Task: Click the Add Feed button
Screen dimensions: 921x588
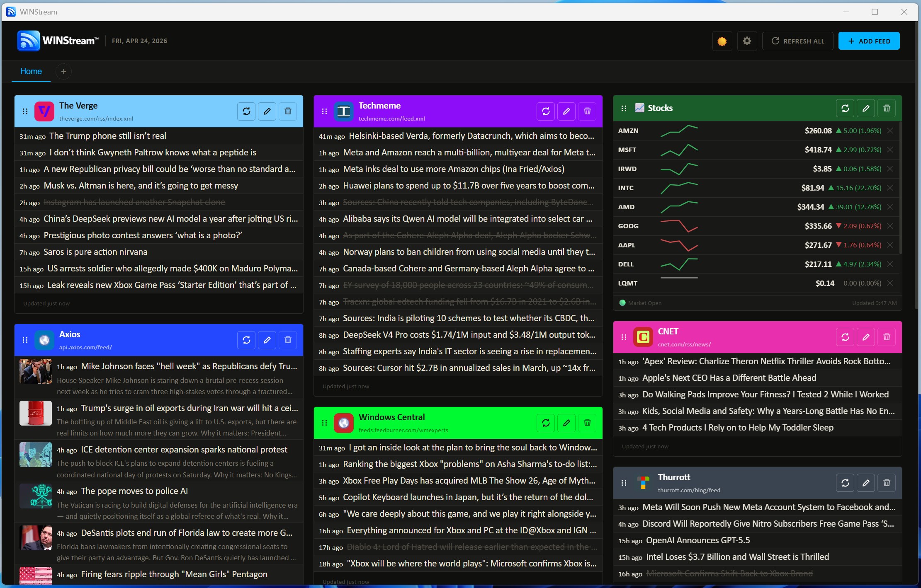Action: [x=869, y=41]
